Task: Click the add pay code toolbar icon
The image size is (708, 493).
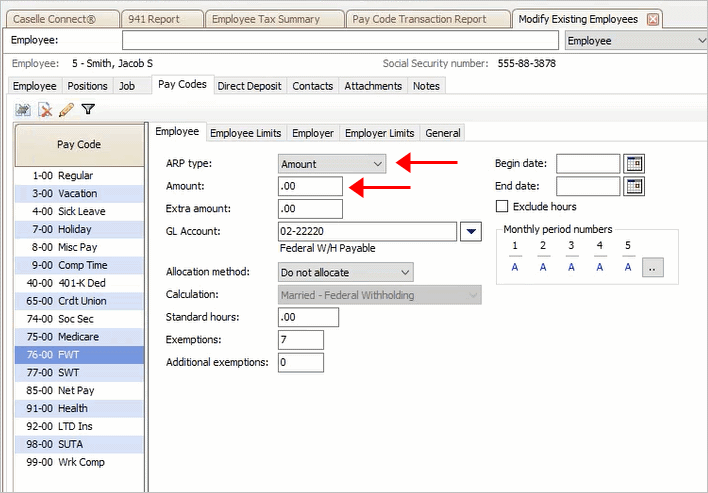Action: click(x=22, y=109)
